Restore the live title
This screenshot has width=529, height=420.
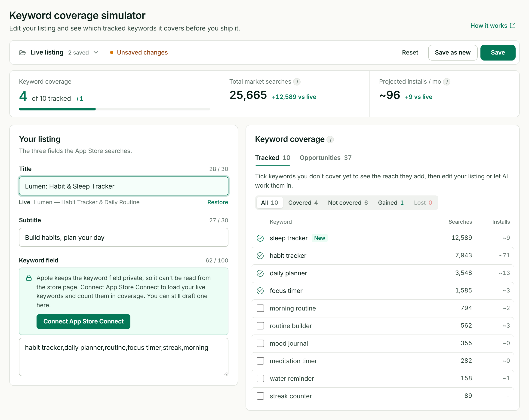[218, 202]
